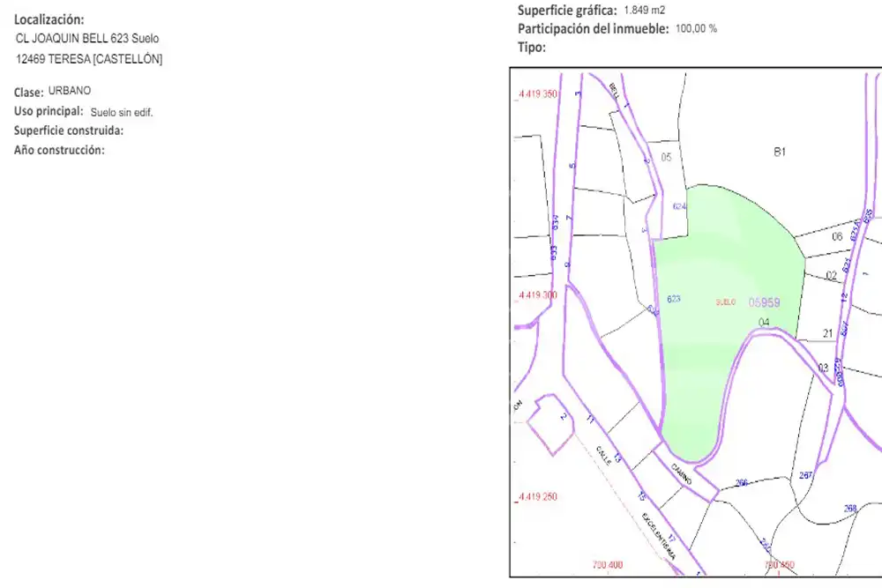Click the 'Uso principal:' label
The image size is (882, 588).
[x=49, y=111]
